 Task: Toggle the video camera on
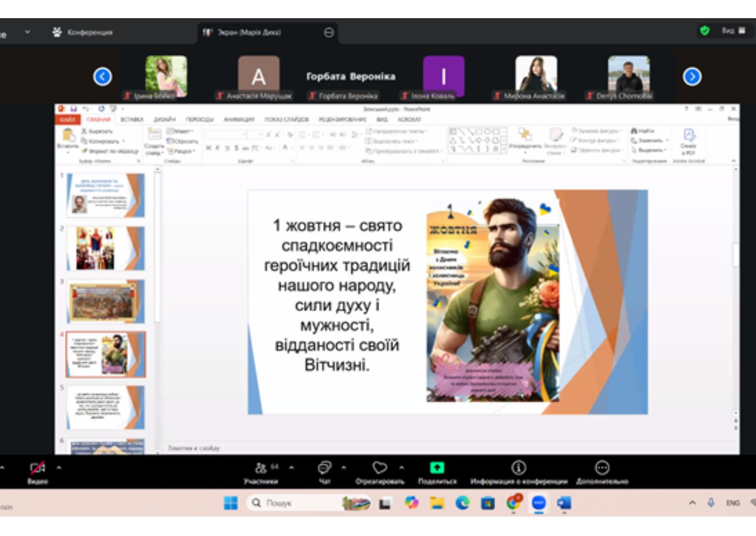[37, 468]
